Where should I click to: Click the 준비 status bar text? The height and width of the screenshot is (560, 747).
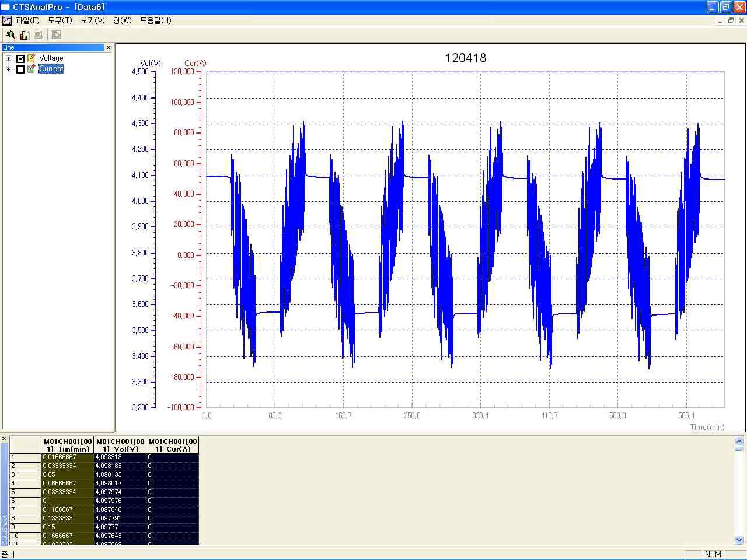tap(8, 554)
